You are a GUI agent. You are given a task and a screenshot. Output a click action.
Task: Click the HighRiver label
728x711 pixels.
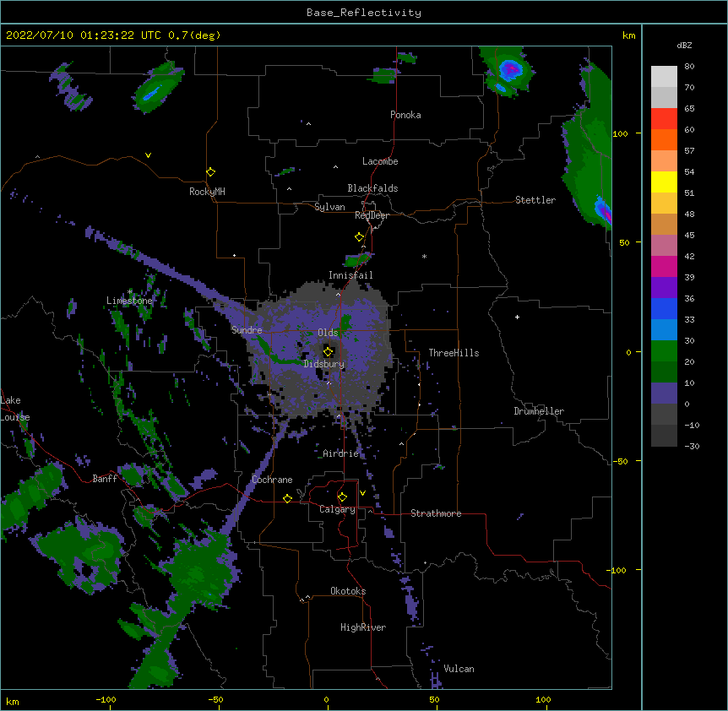point(363,627)
